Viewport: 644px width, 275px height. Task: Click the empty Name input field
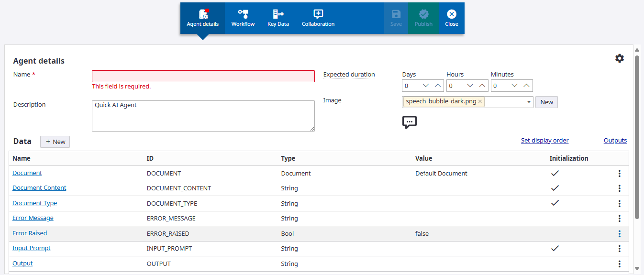tap(203, 77)
